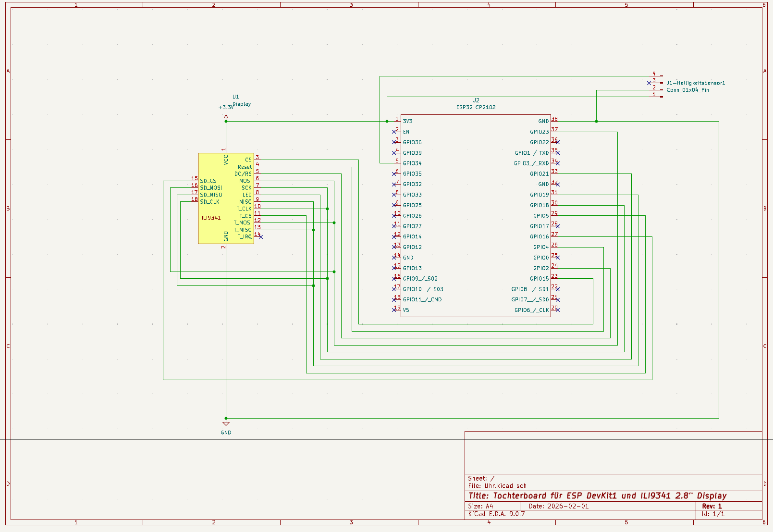Select the Date field in the title block
This screenshot has height=532, width=773.
(558, 506)
